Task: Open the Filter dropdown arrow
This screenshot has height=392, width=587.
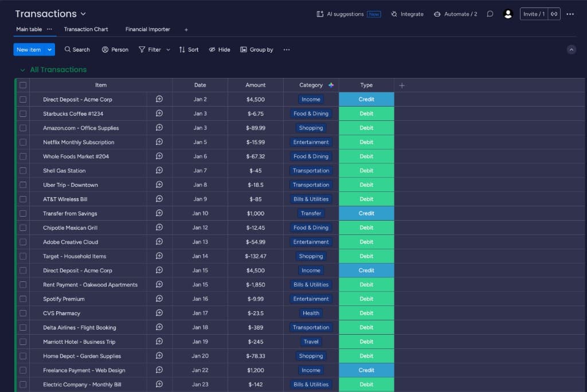Action: (167, 49)
